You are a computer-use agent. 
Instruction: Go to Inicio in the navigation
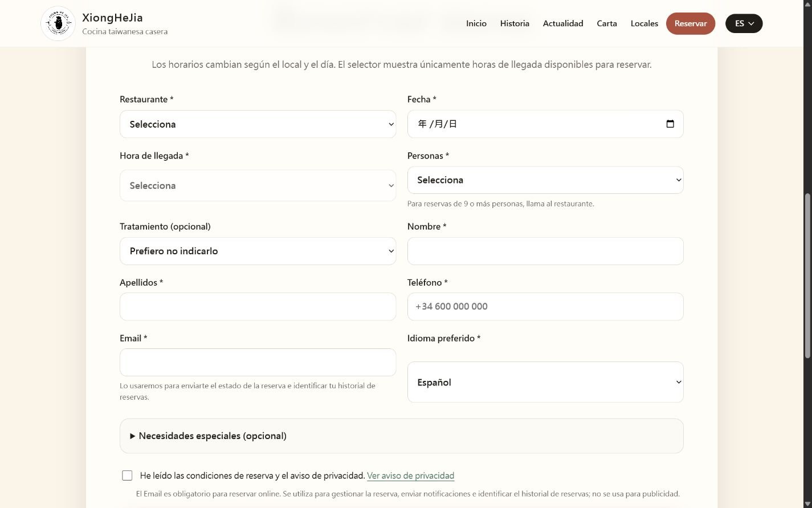click(476, 23)
